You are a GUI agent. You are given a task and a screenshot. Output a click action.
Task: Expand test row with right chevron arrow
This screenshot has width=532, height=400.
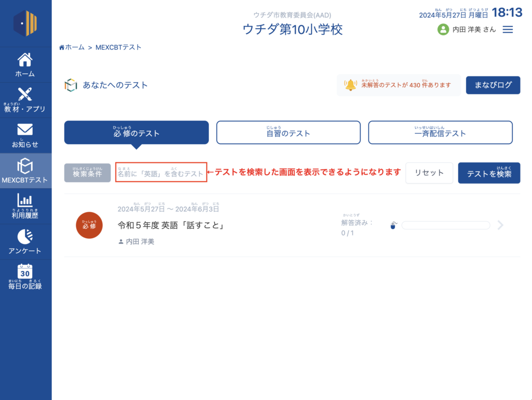[500, 225]
